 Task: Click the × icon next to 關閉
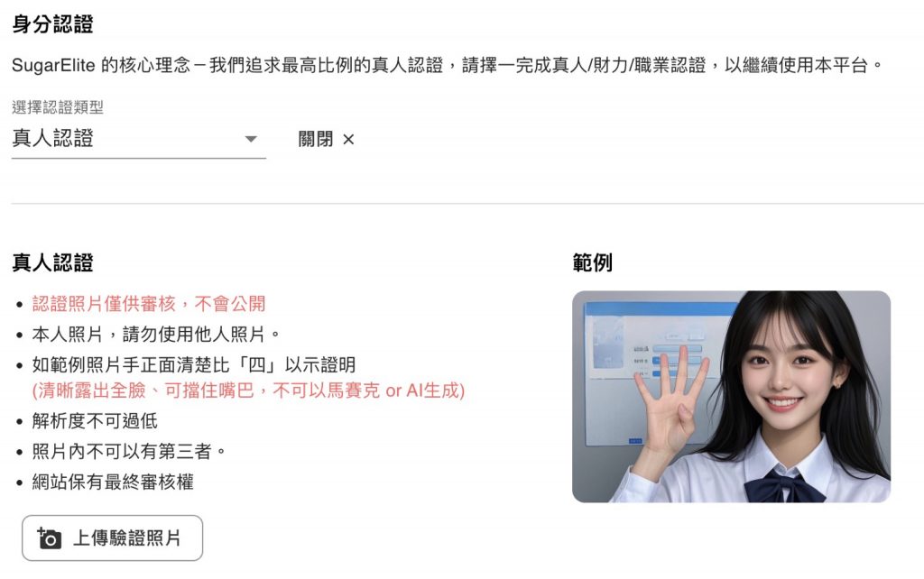348,140
